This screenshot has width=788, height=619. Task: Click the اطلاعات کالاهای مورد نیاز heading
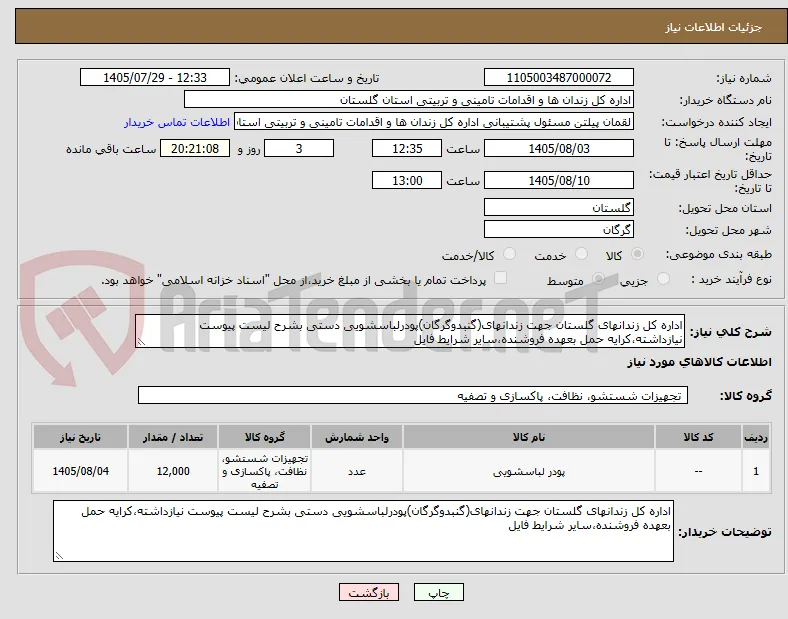coord(699,362)
